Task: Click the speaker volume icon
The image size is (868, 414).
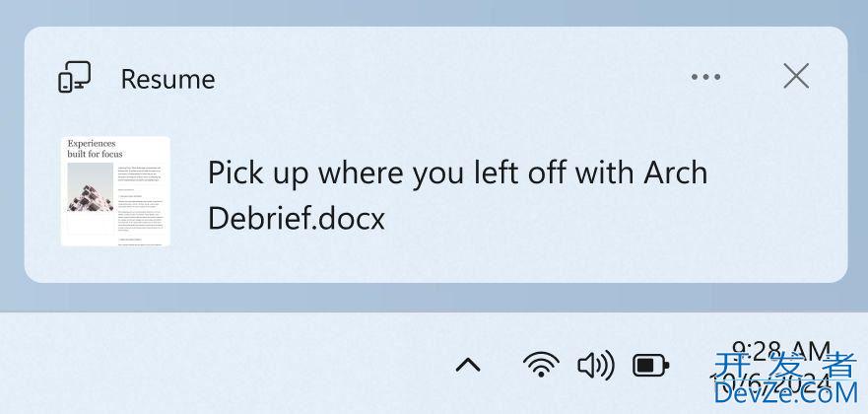Action: [595, 365]
